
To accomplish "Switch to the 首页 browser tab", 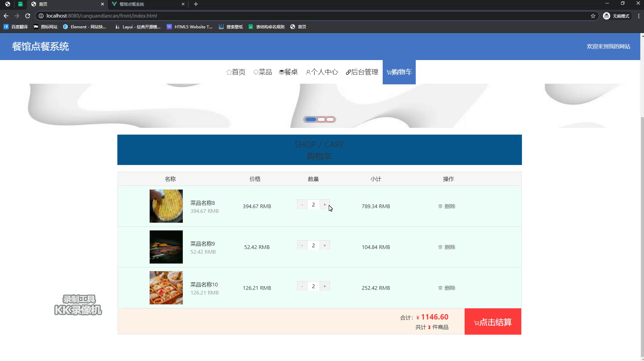I will coord(67,4).
